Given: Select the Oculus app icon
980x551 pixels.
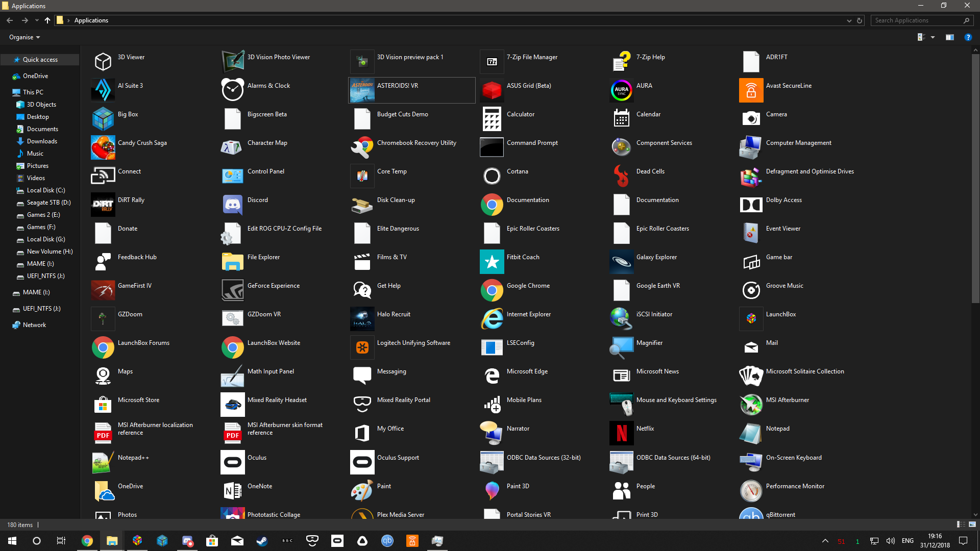Looking at the screenshot, I should coord(233,462).
